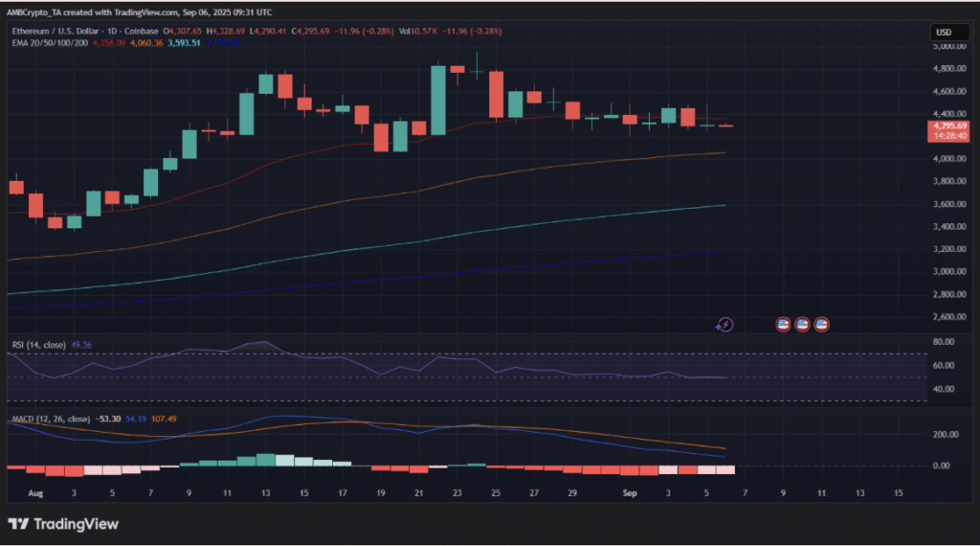Click the EMA value 4,358.09

tap(109, 43)
